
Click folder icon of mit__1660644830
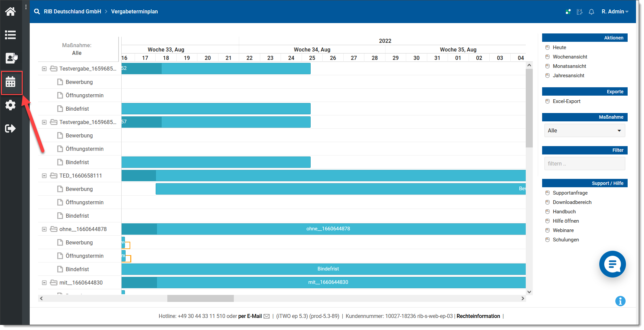(53, 283)
